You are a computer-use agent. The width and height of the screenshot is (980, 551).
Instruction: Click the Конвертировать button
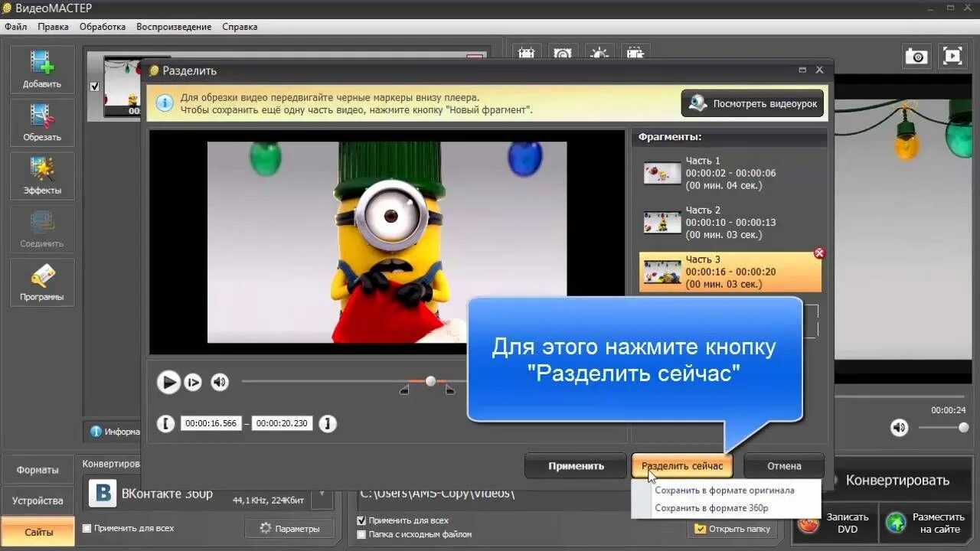coord(897,481)
